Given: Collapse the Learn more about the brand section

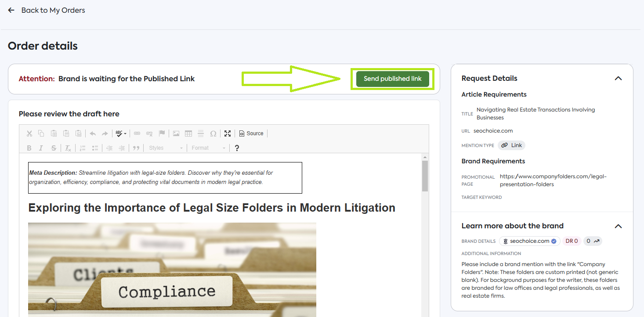Looking at the screenshot, I should click(x=618, y=226).
